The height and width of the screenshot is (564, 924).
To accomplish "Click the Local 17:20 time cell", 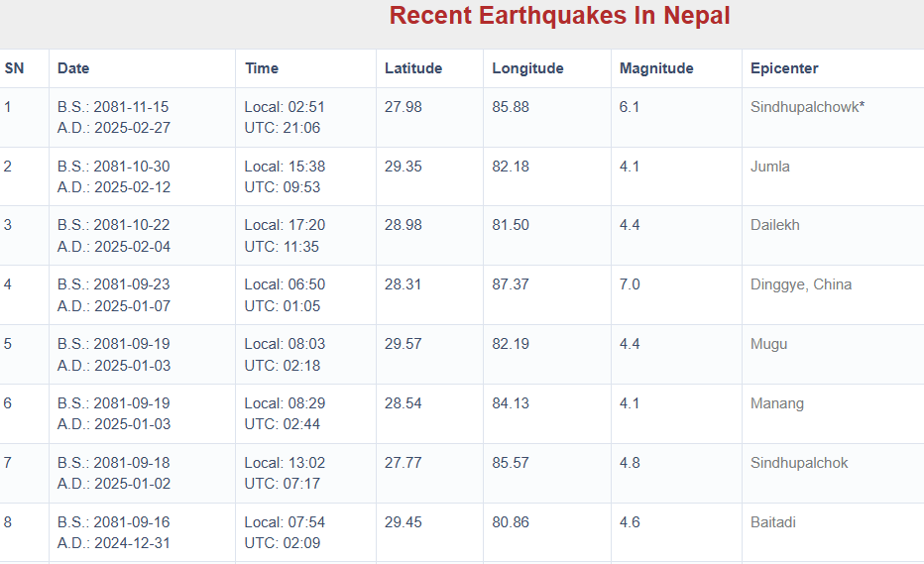I will [x=285, y=225].
